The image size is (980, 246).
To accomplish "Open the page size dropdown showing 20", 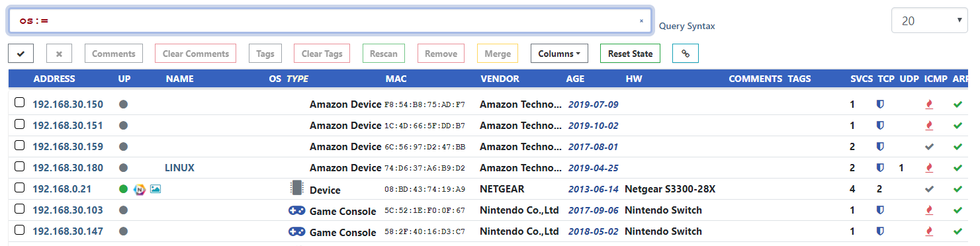I will coord(930,21).
